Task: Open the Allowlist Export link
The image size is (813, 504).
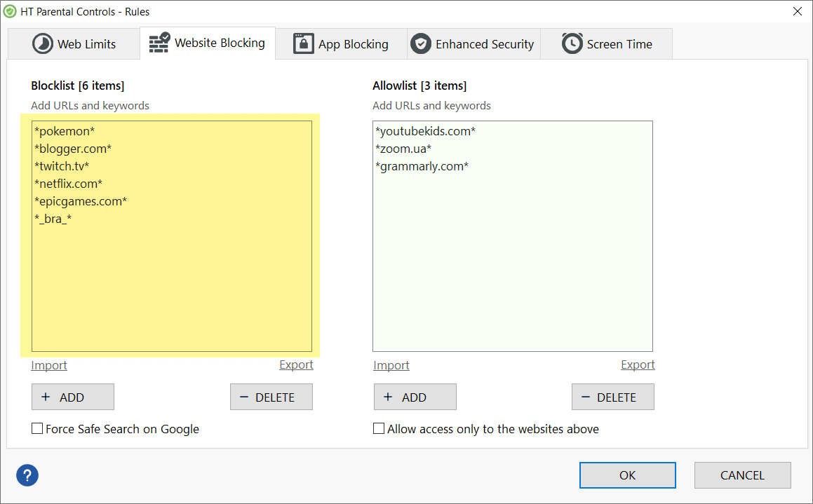Action: (638, 365)
